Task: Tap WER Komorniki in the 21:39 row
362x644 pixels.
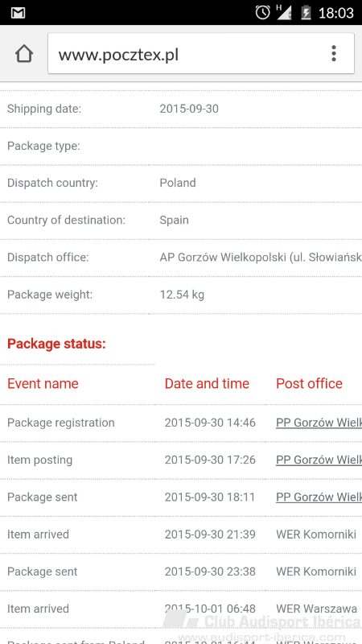Action: [316, 535]
